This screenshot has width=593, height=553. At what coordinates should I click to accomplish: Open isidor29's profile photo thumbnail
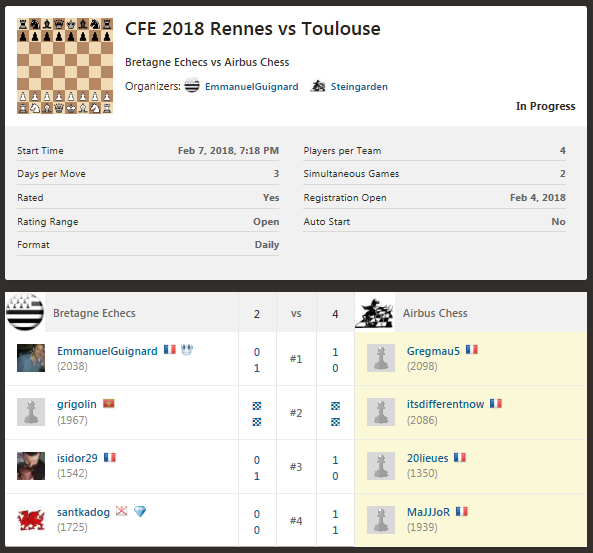(x=31, y=466)
